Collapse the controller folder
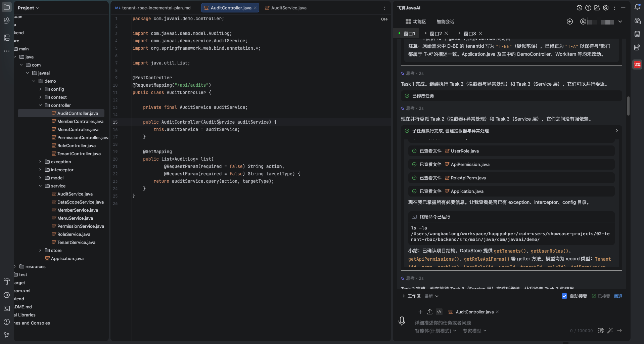Image resolution: width=644 pixels, height=344 pixels. pyautogui.click(x=40, y=105)
